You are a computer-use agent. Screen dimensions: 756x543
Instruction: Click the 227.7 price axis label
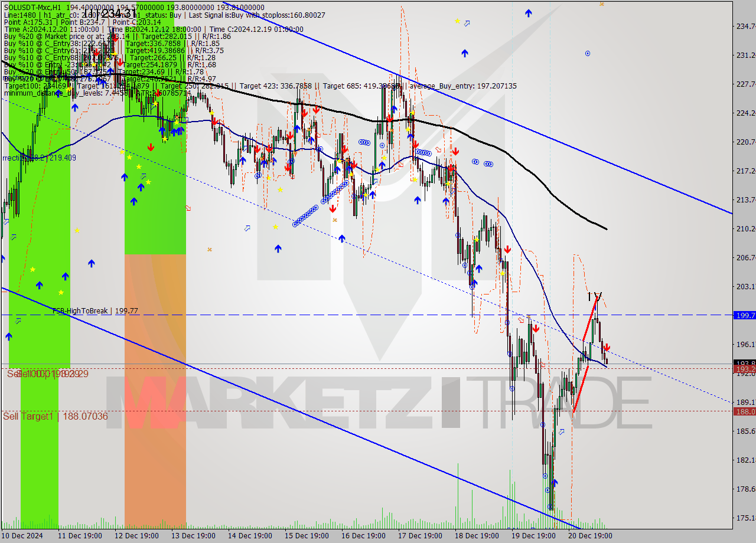pyautogui.click(x=746, y=84)
